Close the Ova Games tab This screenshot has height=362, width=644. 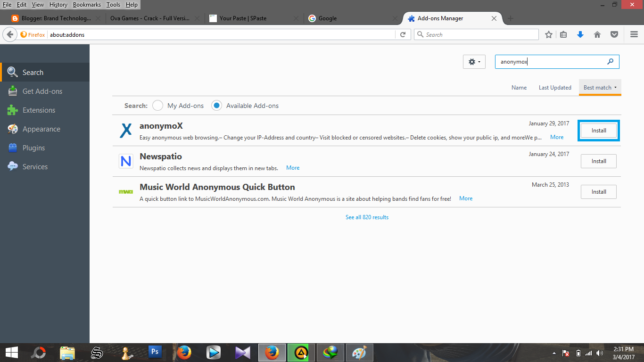coord(197,18)
